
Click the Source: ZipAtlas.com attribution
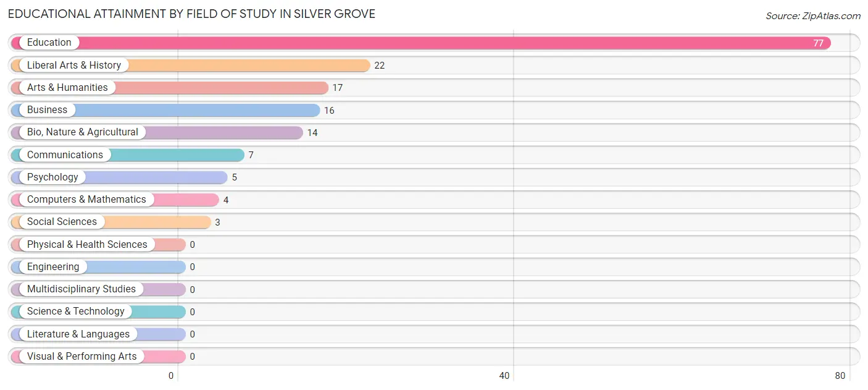point(813,16)
